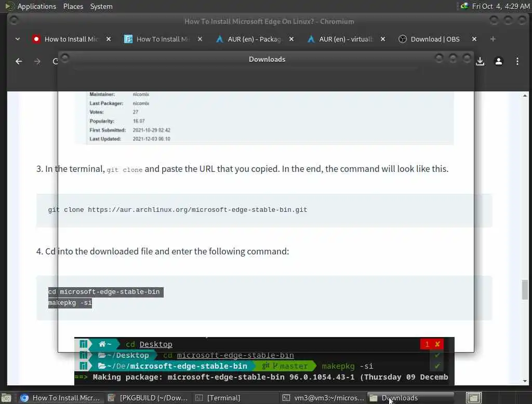Open Chromium window menu button at top-left
This screenshot has height=404, width=532.
click(x=14, y=20)
